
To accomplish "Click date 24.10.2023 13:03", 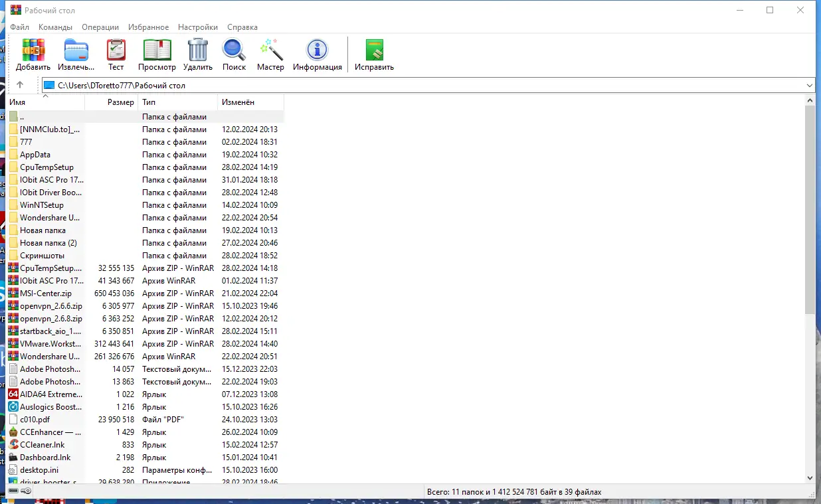I will 250,419.
